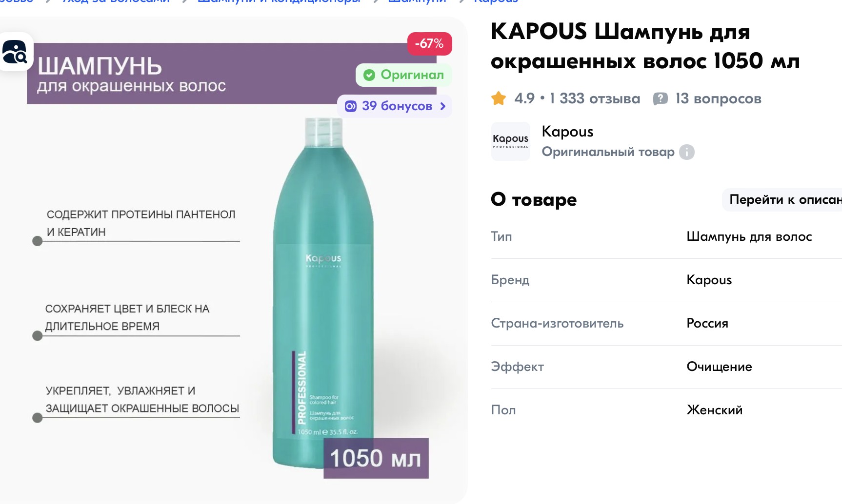
Task: Click the similar-image search icon on the photo
Action: tap(15, 52)
